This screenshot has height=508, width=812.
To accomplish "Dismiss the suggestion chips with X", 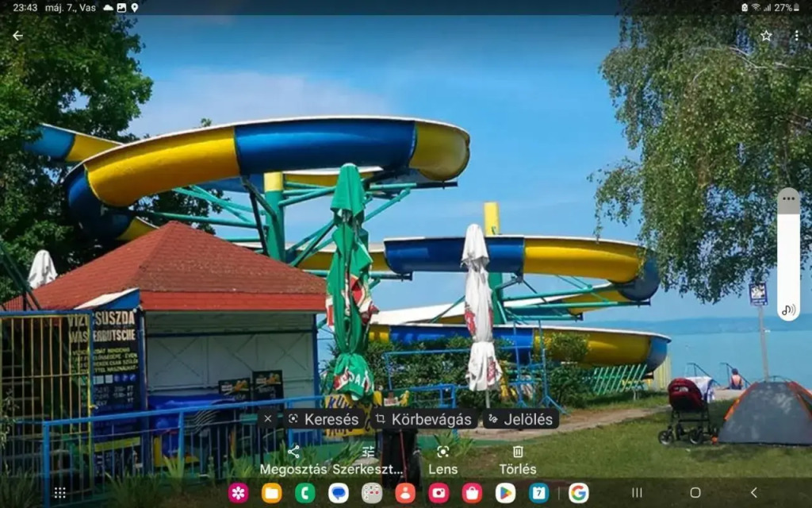I will click(268, 419).
